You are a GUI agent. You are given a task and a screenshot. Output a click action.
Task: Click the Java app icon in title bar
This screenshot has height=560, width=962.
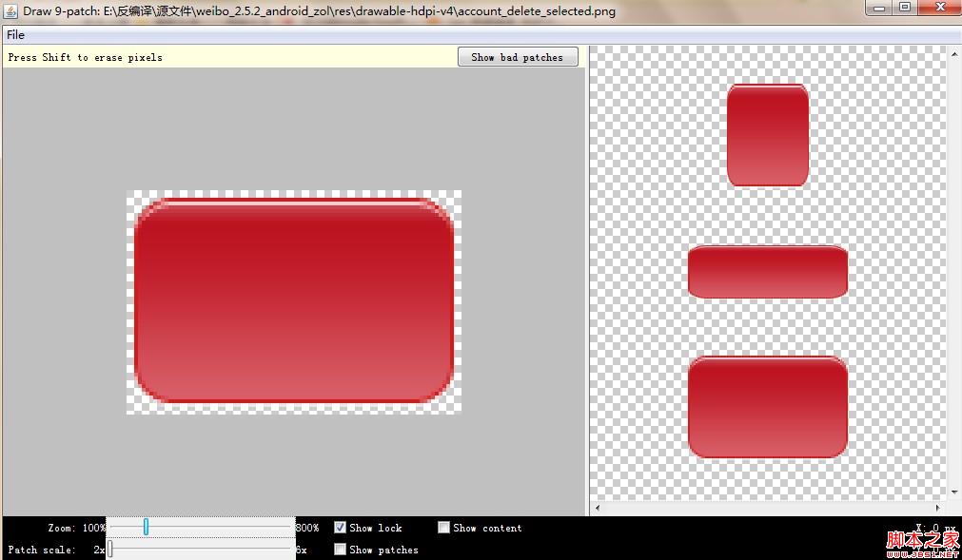click(10, 10)
